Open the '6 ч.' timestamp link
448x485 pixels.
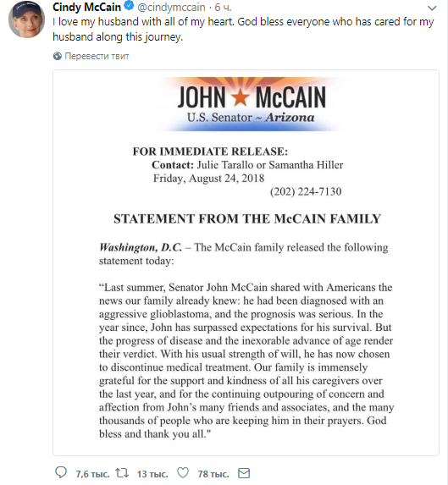tap(223, 7)
